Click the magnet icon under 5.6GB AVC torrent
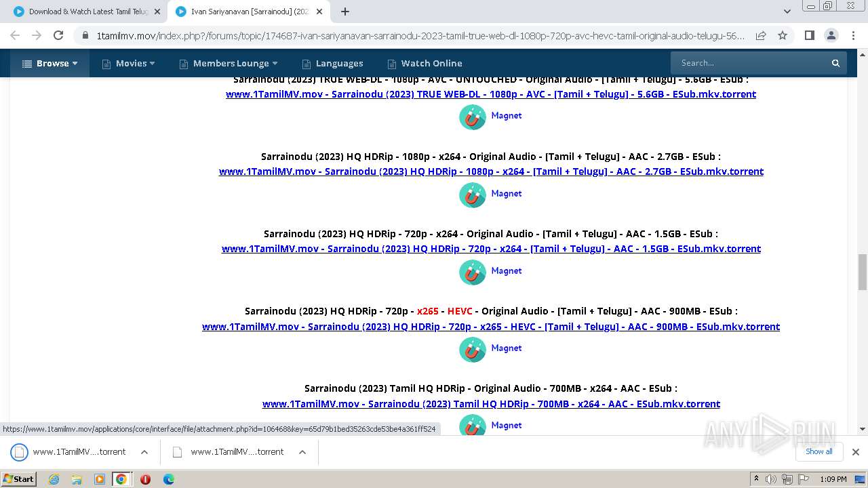Image resolution: width=868 pixels, height=488 pixels. (x=473, y=117)
